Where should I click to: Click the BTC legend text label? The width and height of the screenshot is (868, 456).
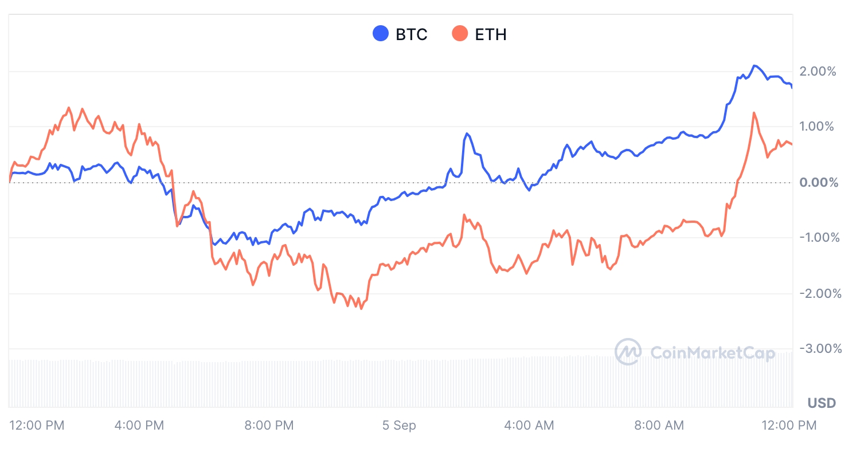412,34
